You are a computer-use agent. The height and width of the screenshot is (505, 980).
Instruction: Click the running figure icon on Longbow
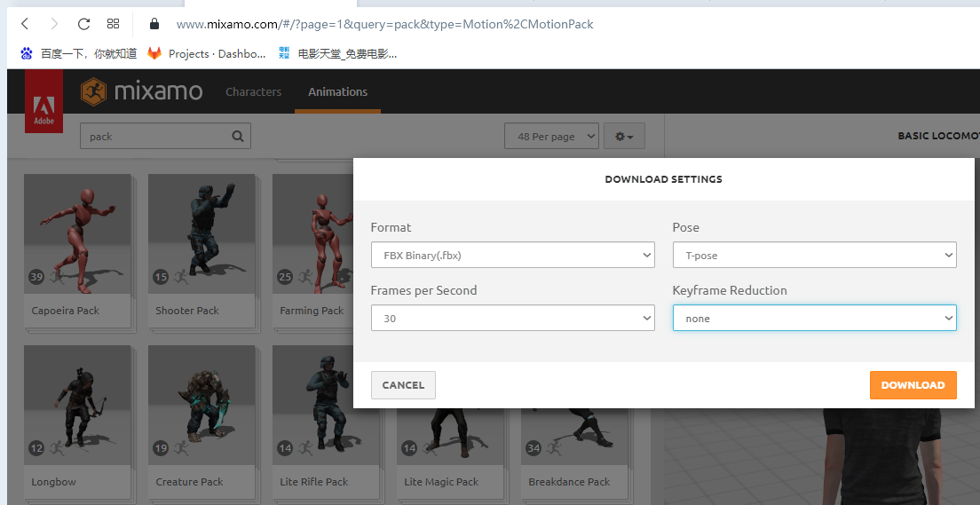coord(56,448)
